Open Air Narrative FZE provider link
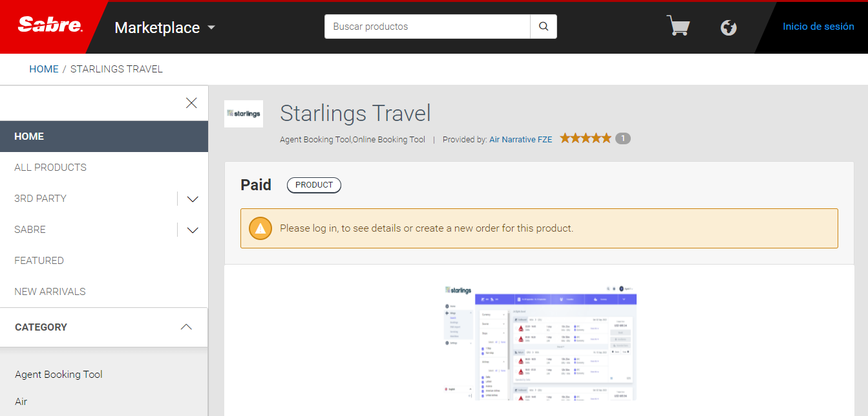 coord(521,139)
